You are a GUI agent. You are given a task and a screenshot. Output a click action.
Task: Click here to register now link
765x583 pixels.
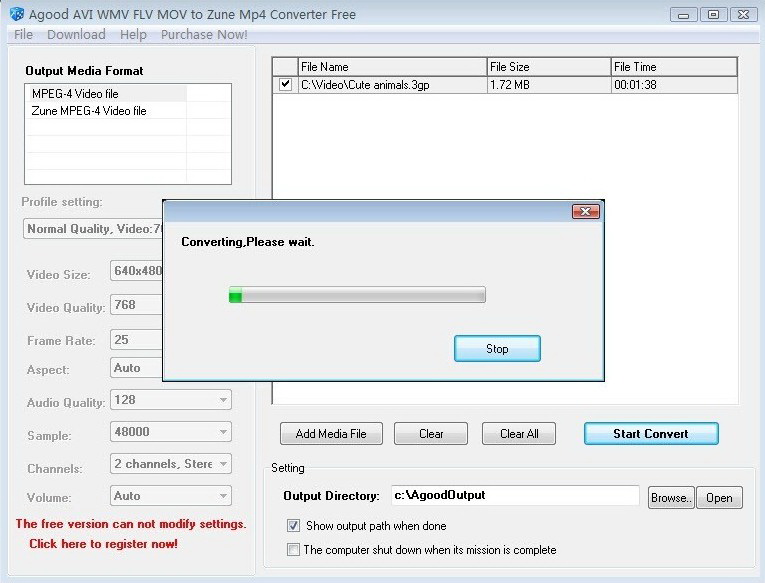click(103, 543)
